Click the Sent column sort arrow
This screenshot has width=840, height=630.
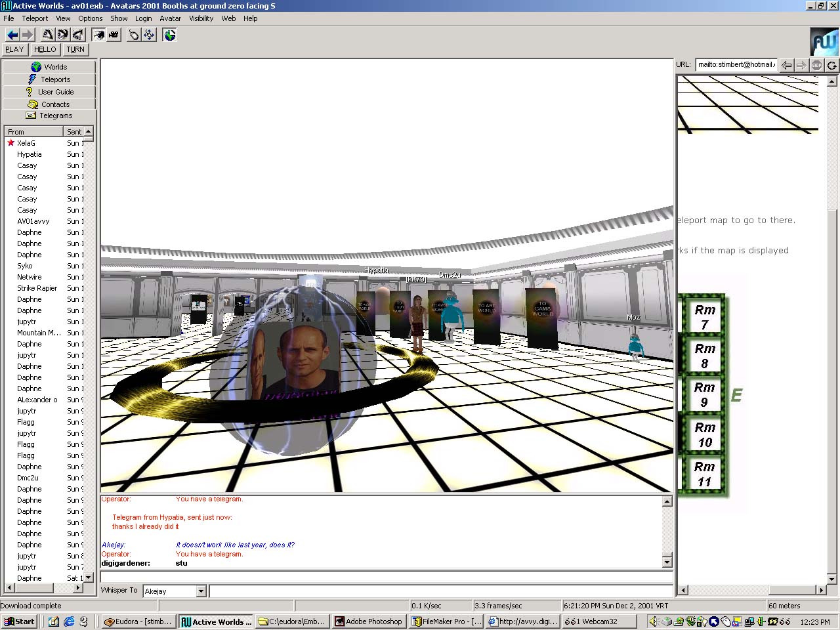pyautogui.click(x=88, y=132)
